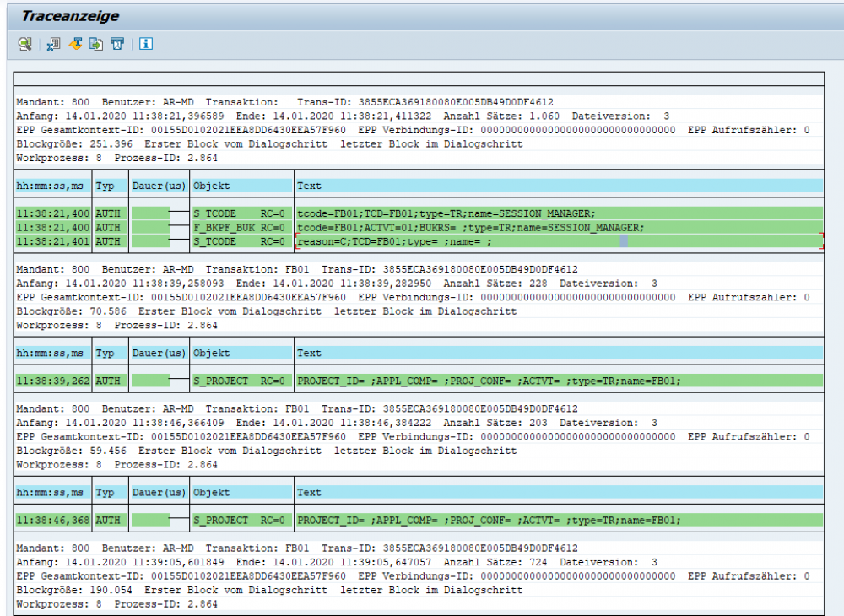Open the information icon in toolbar
Image resolution: width=844 pixels, height=616 pixels.
[146, 44]
